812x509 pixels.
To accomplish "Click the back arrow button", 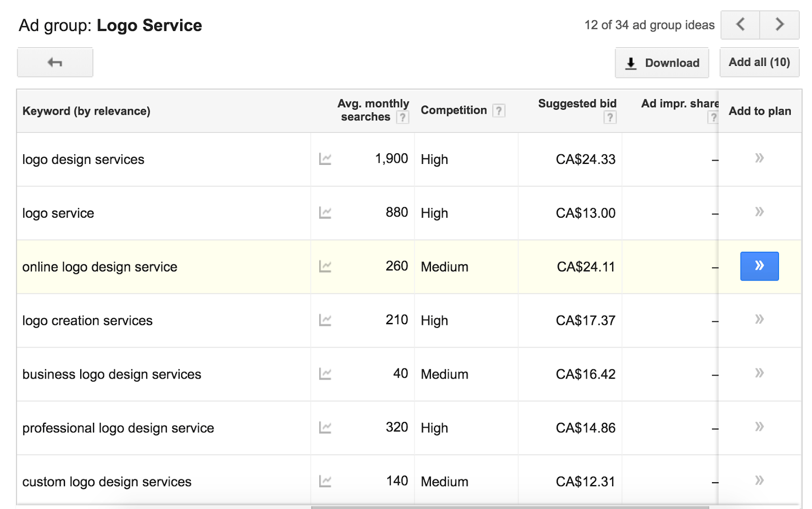I will [55, 62].
